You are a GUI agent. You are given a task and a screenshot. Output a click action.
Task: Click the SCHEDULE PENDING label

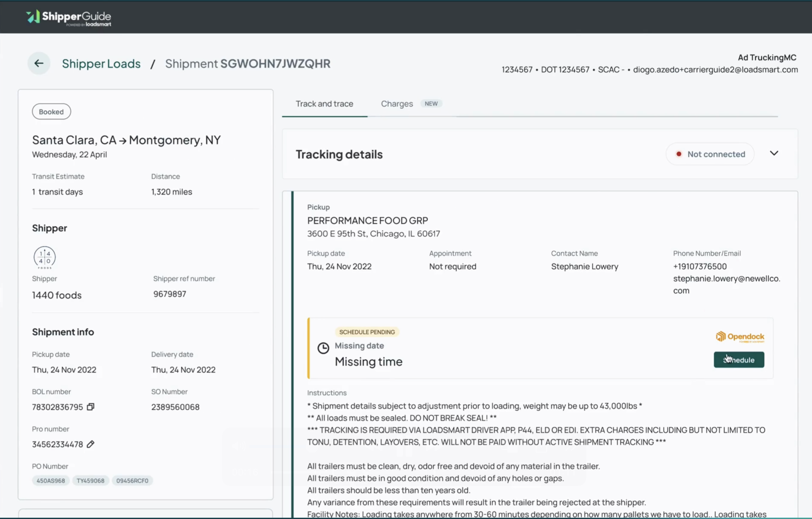(x=367, y=332)
